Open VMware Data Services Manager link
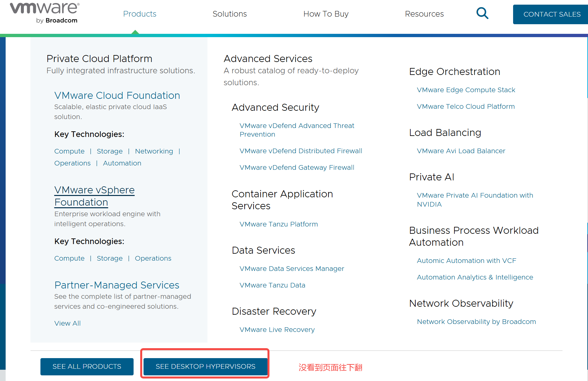Image resolution: width=588 pixels, height=381 pixels. 292,269
